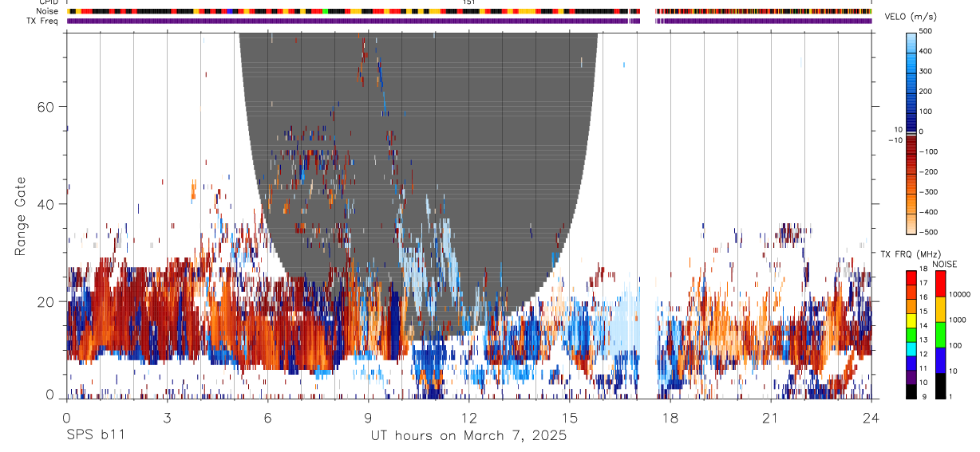The width and height of the screenshot is (980, 452).
Task: Click the '1000' label on NOISE scale
Action: [958, 320]
